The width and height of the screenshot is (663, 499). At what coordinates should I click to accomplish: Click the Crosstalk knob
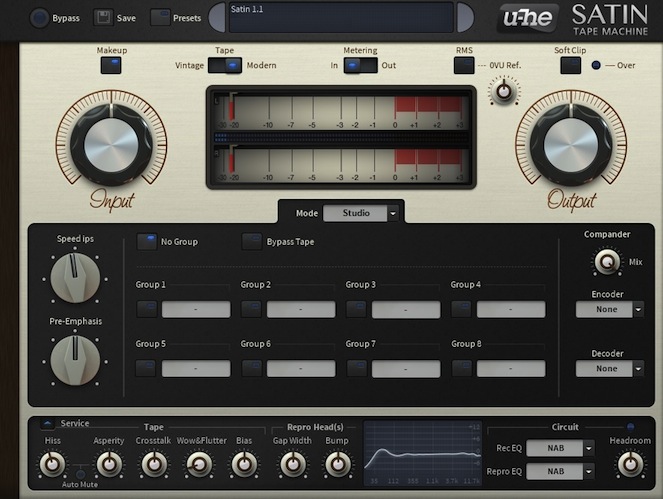(x=153, y=464)
